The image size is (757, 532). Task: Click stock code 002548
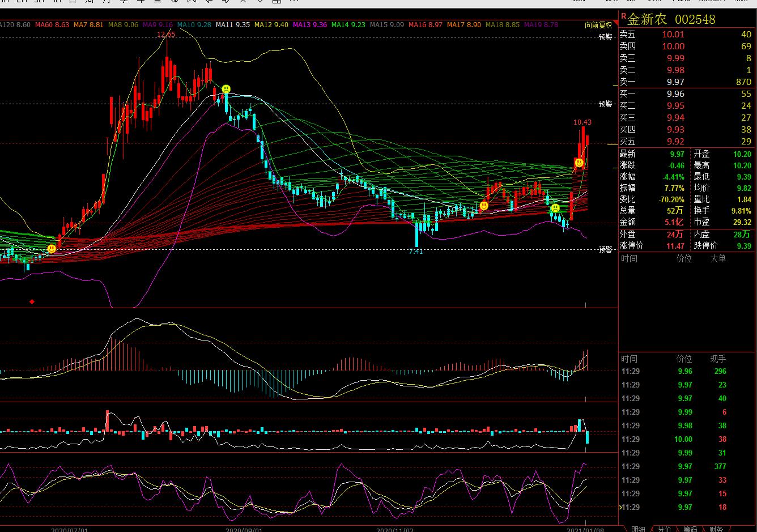tap(695, 19)
